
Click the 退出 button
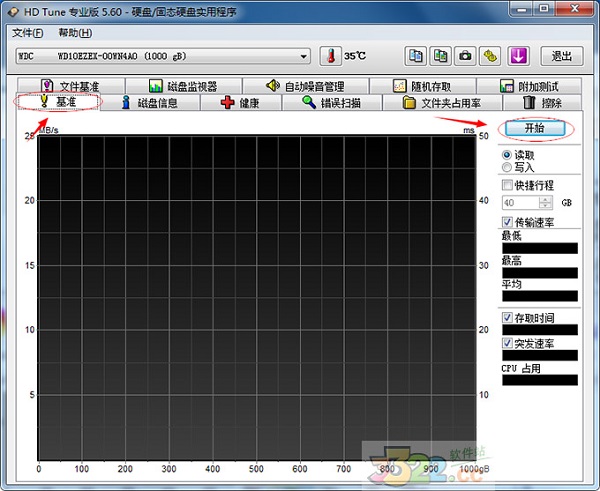tap(562, 56)
